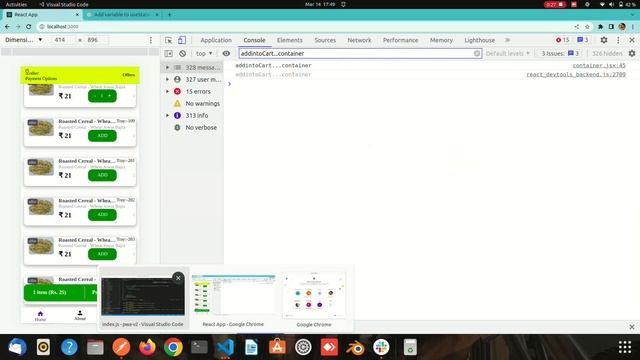
Task: Click ADD for the Tray-202 item
Action: tap(102, 215)
